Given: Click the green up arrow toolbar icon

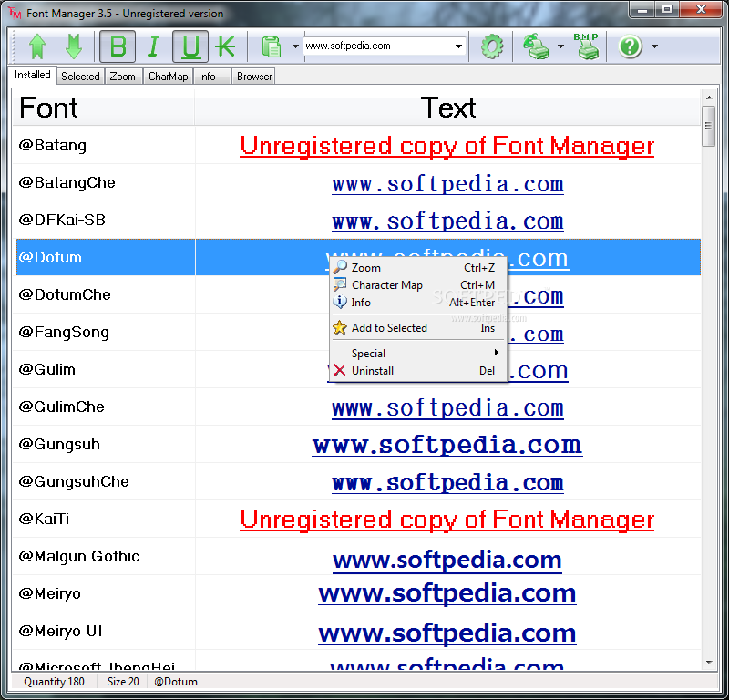Looking at the screenshot, I should (37, 46).
